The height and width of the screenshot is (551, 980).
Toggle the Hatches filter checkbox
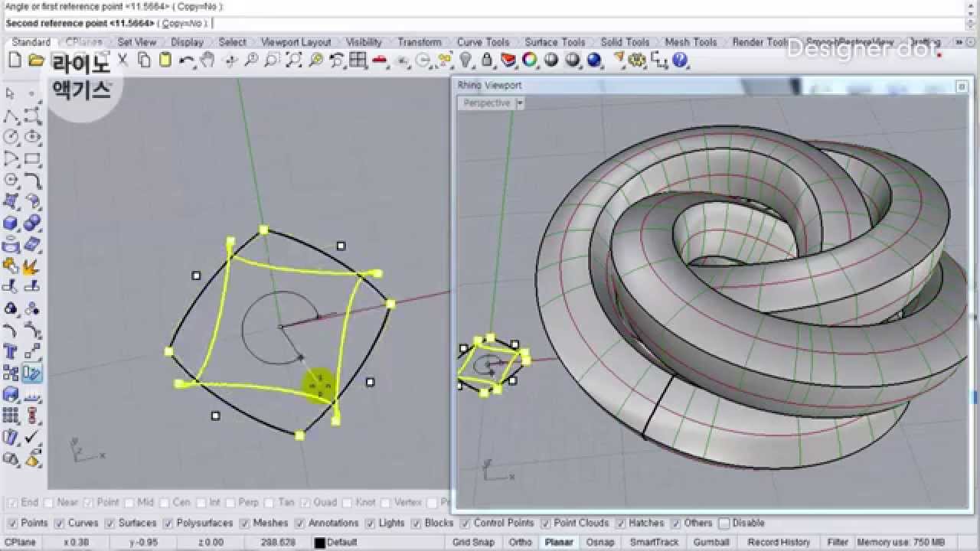tap(619, 523)
